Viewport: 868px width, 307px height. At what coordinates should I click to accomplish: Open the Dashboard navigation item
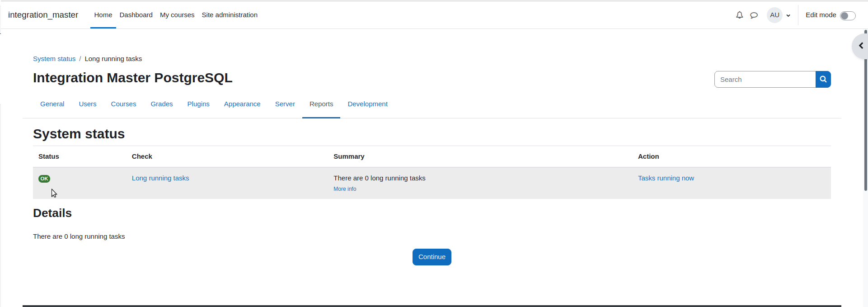click(136, 15)
